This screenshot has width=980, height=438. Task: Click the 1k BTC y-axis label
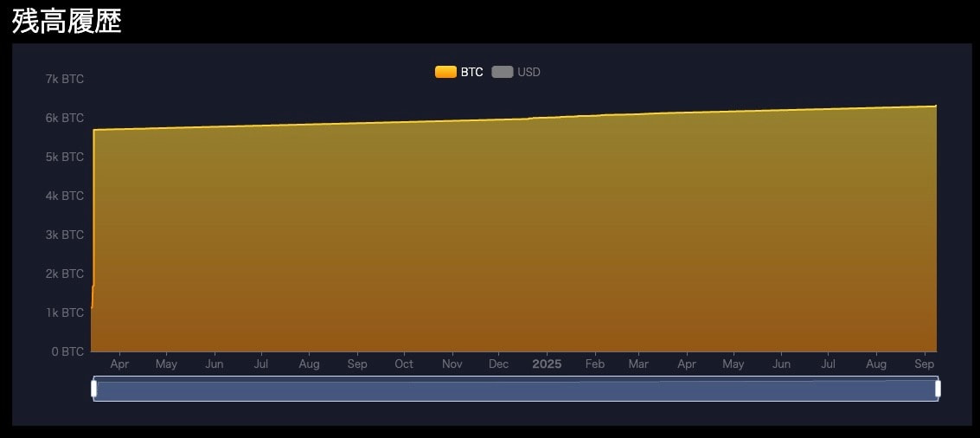pos(65,312)
